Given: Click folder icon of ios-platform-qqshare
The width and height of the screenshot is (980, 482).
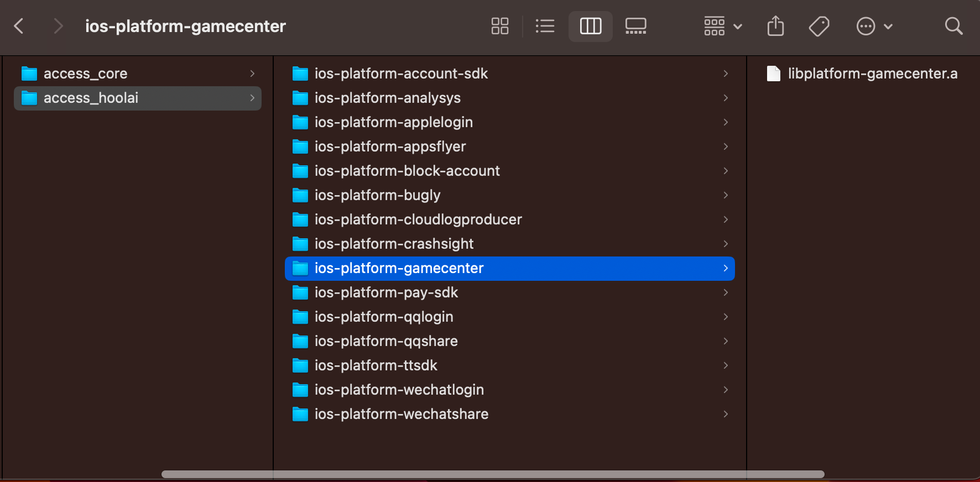Looking at the screenshot, I should (300, 341).
